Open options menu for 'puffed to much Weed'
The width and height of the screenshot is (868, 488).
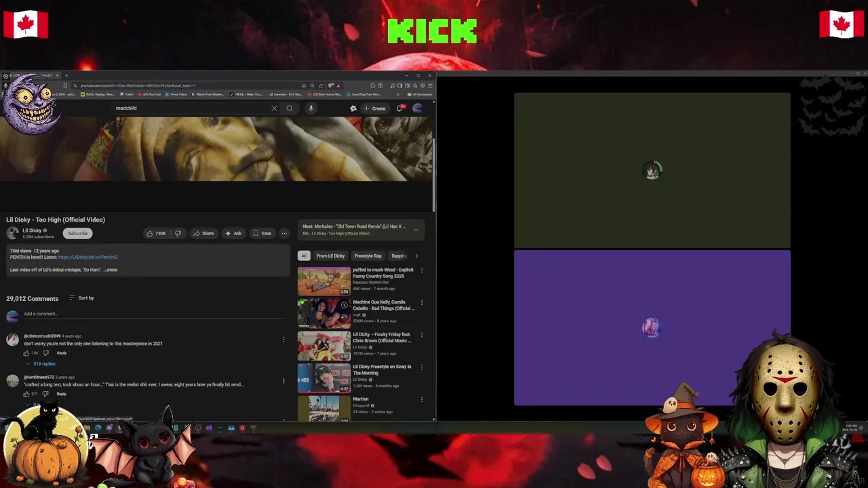422,270
